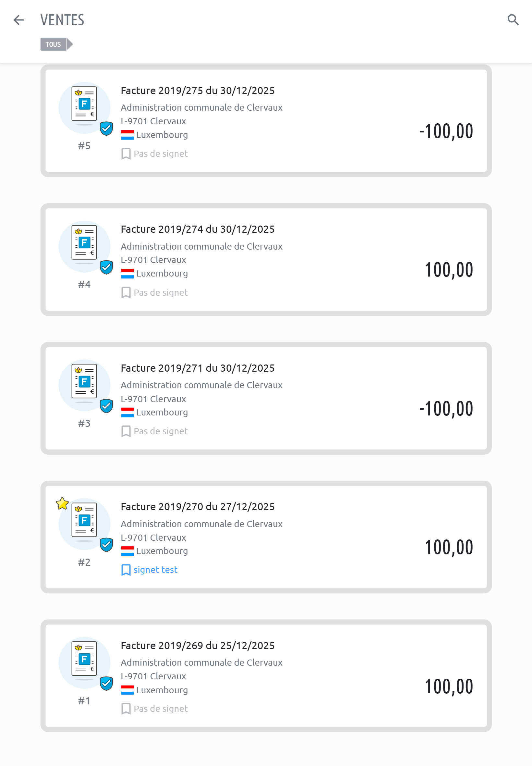This screenshot has width=532, height=766.
Task: Click the -100,00 amount on invoice #5
Action: coord(446,131)
